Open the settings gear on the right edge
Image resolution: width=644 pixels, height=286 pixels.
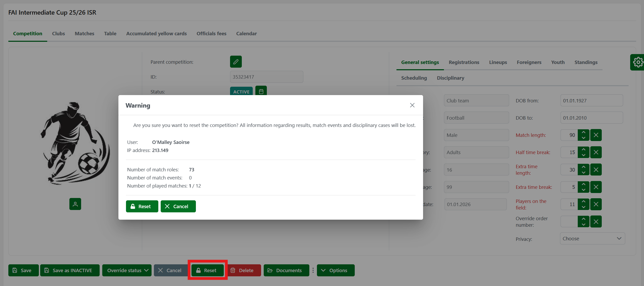pyautogui.click(x=638, y=62)
